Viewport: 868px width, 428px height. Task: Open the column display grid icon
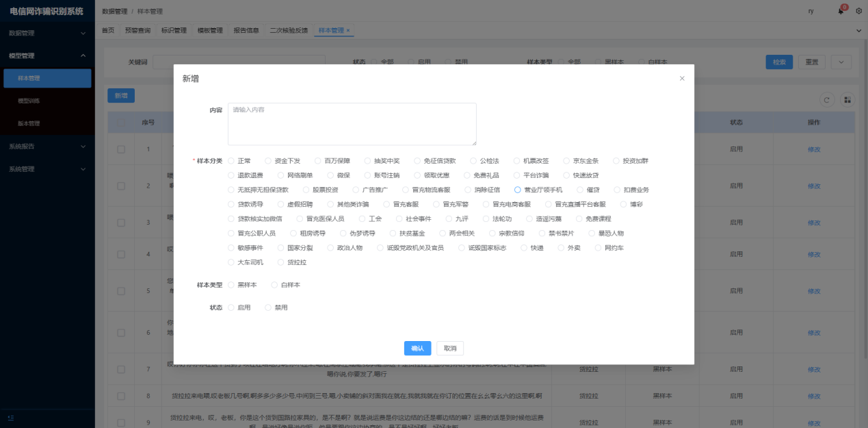[847, 100]
